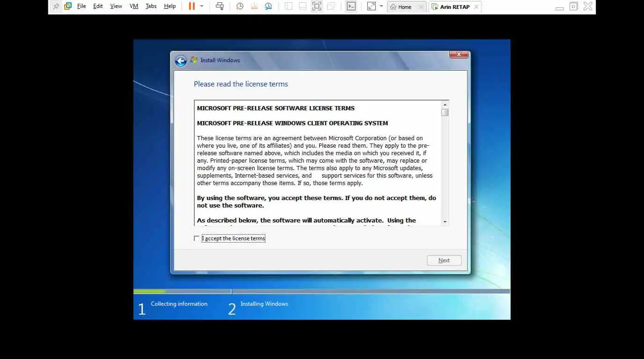Toggle the thumbnail bar view icon

pyautogui.click(x=302, y=7)
